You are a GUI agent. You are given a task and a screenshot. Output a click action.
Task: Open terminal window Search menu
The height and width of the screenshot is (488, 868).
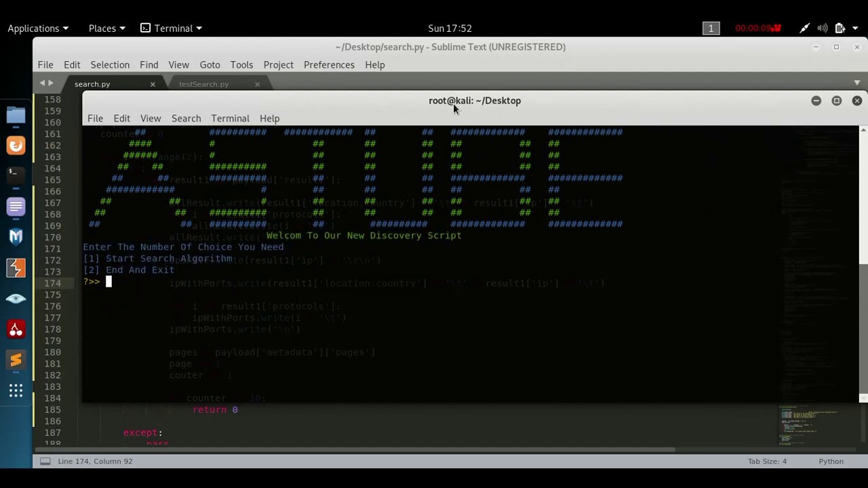click(x=186, y=119)
